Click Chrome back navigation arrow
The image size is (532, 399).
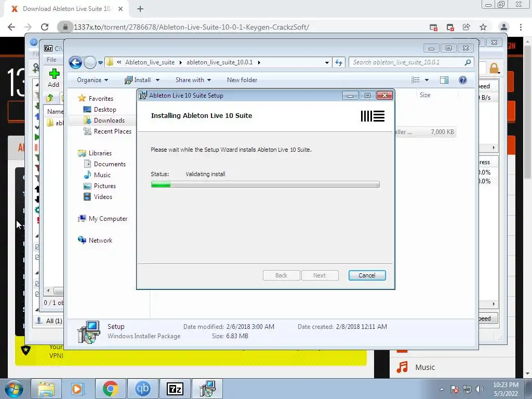point(11,27)
